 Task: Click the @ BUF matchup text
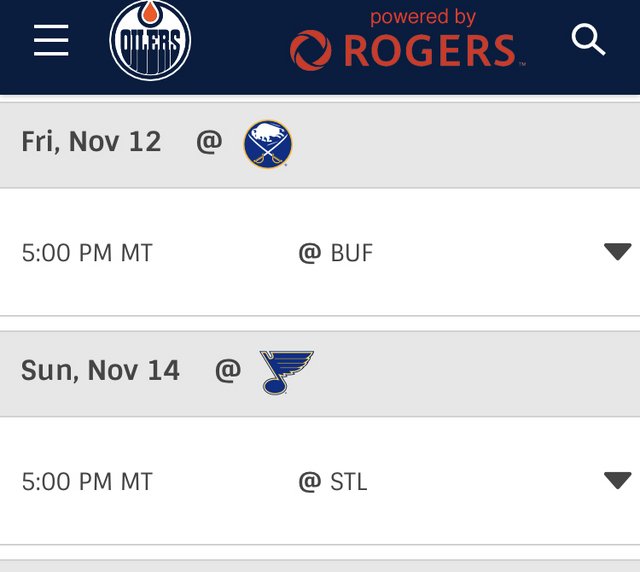[336, 253]
